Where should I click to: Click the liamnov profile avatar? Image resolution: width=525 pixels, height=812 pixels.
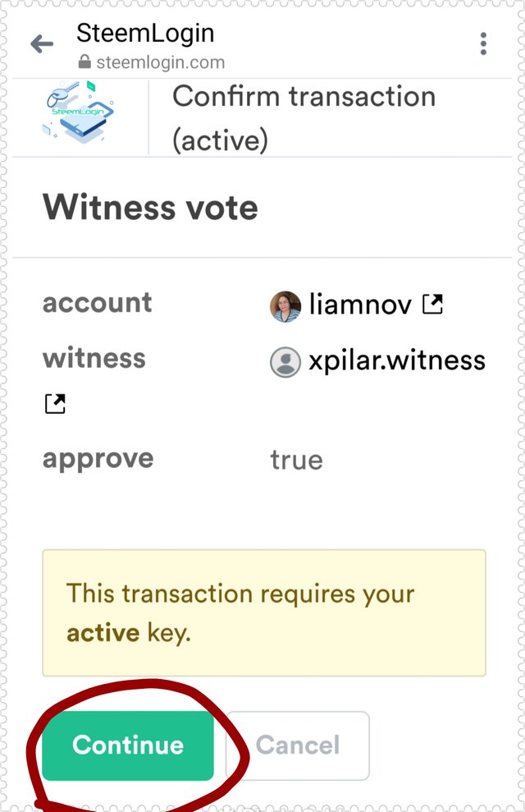click(x=285, y=306)
